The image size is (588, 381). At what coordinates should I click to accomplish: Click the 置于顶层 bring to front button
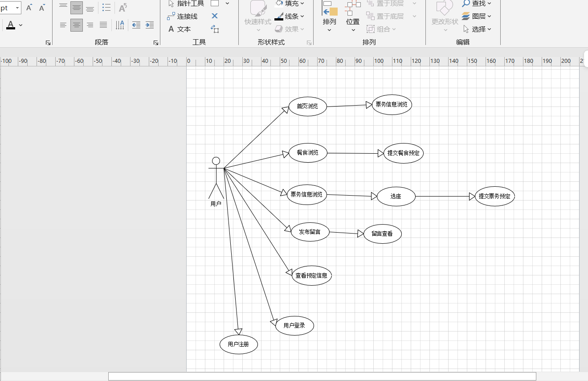click(x=385, y=4)
